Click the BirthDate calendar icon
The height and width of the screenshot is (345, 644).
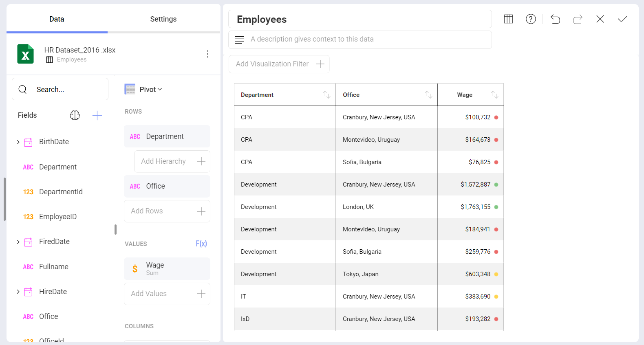(x=28, y=142)
